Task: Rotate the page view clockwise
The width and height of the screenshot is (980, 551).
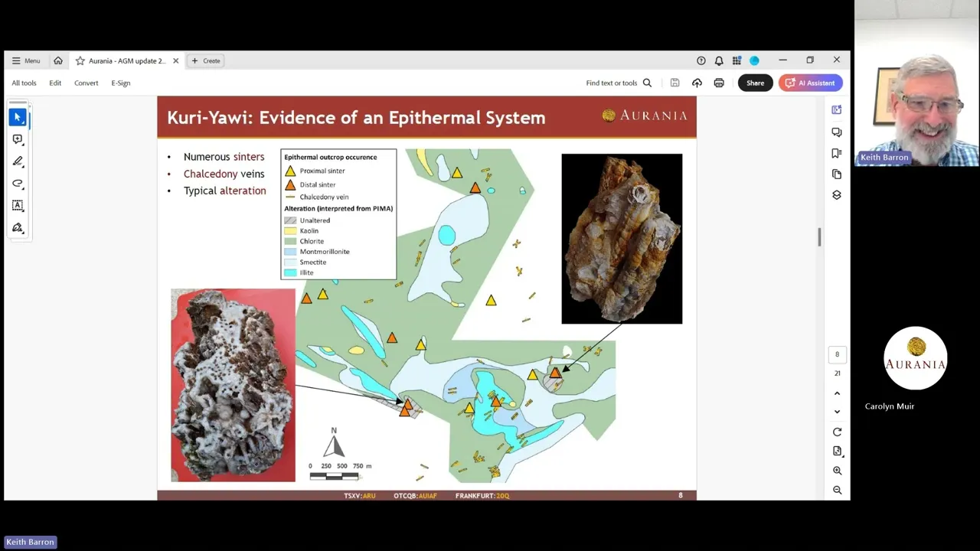Action: 837,432
